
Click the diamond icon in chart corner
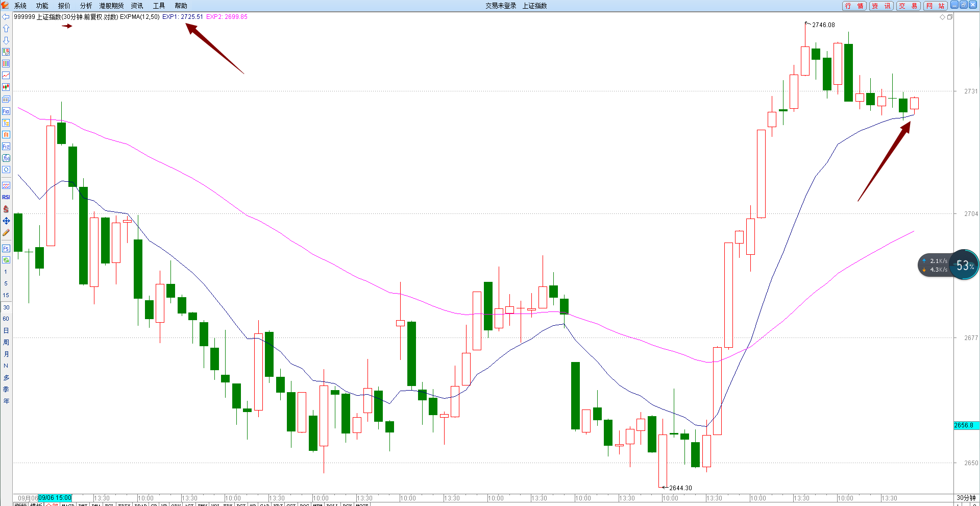click(942, 17)
